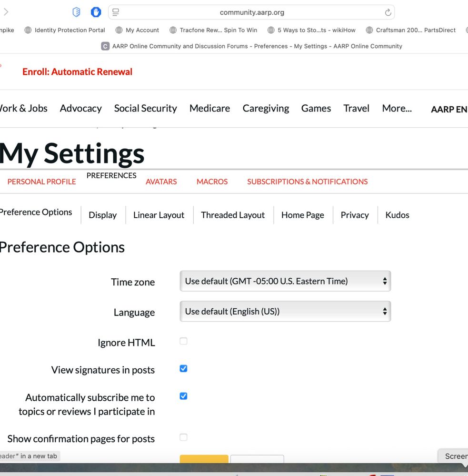Viewport: 468px width, 476px height.
Task: Uncheck View signatures in posts
Action: [183, 368]
